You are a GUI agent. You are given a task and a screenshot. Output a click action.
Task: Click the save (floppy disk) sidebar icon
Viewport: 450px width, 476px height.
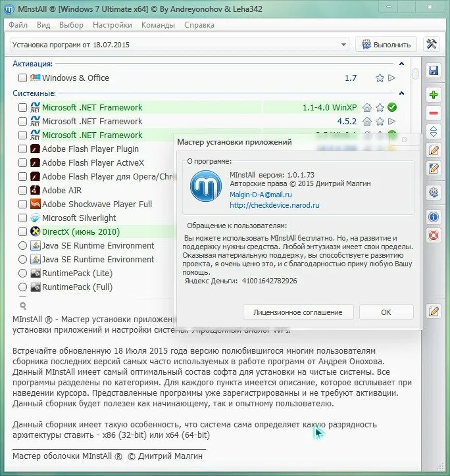point(434,70)
